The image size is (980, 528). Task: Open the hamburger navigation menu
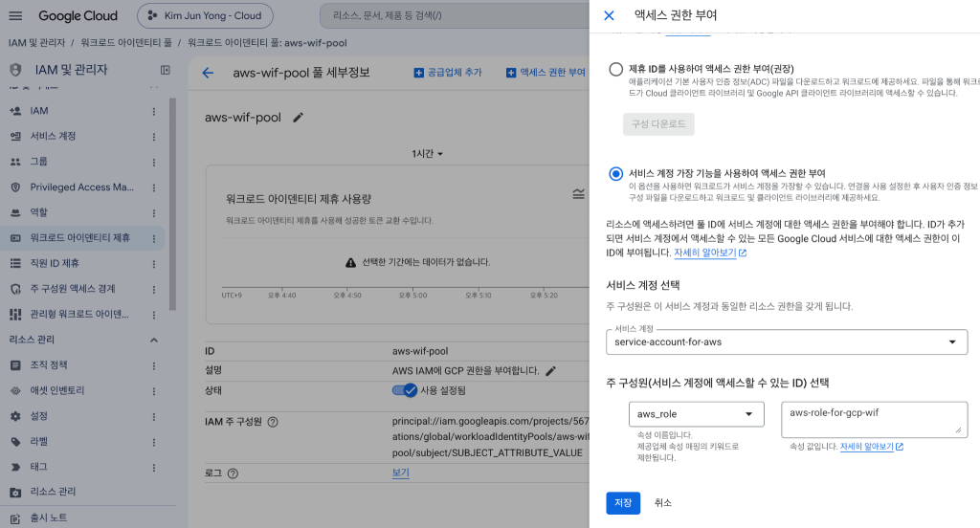pos(15,15)
